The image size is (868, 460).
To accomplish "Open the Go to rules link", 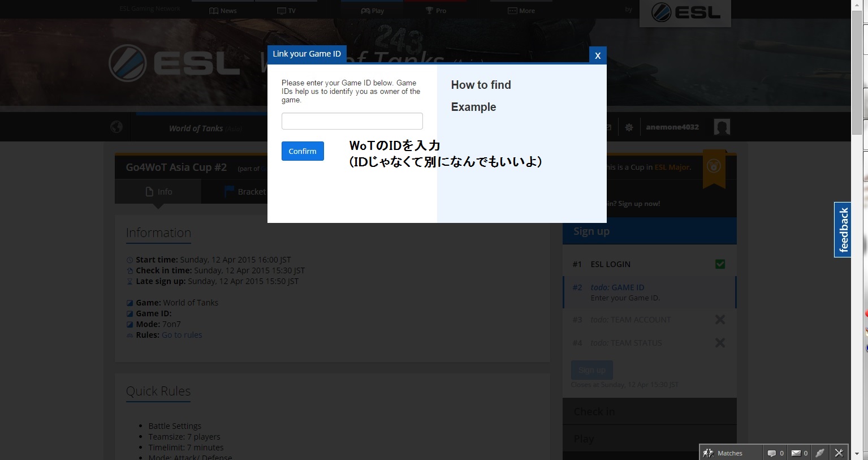I will [182, 335].
